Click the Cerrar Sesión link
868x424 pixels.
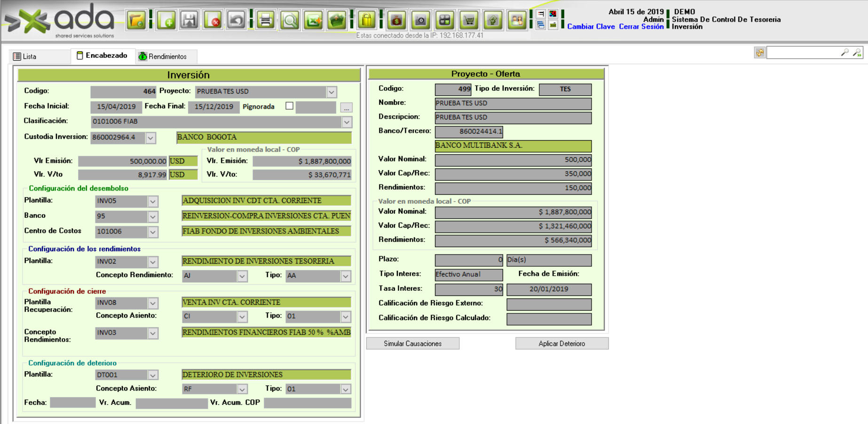click(641, 27)
